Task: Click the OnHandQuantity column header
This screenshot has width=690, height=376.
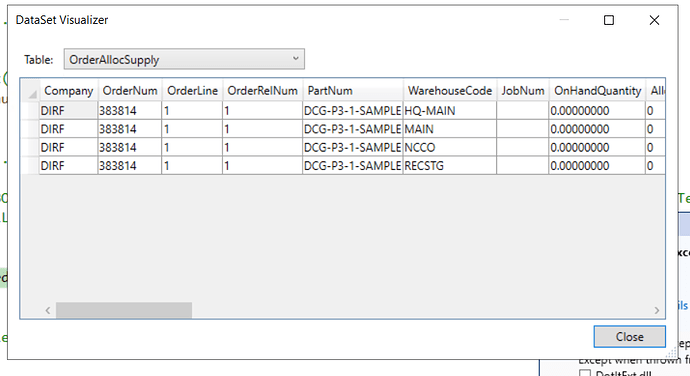Action: pos(597,91)
